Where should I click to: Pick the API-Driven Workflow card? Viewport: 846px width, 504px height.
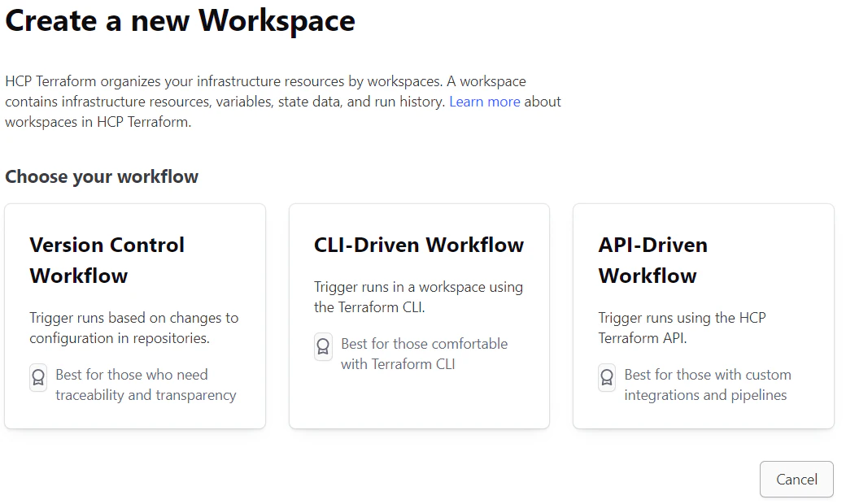704,316
